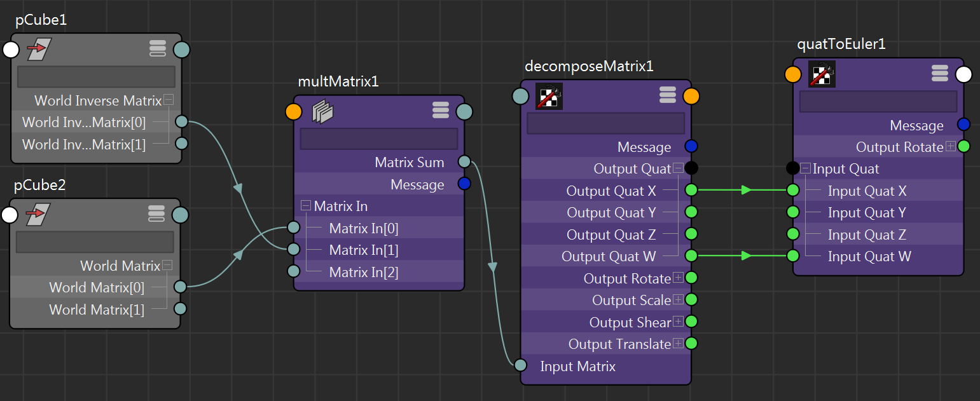Collapse Output Quat on decomposeMatrix1
This screenshot has height=401, width=980.
click(x=677, y=168)
